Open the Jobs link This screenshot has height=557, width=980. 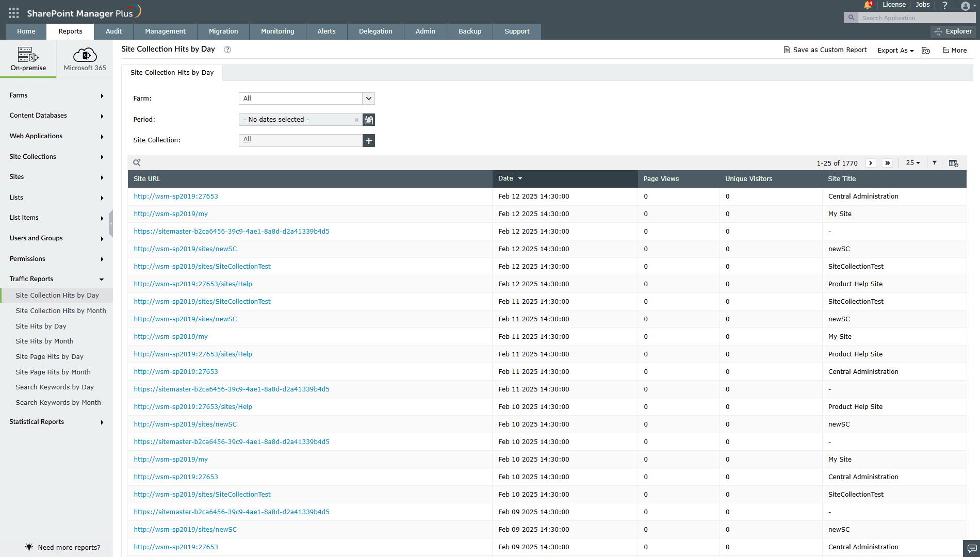coord(923,5)
